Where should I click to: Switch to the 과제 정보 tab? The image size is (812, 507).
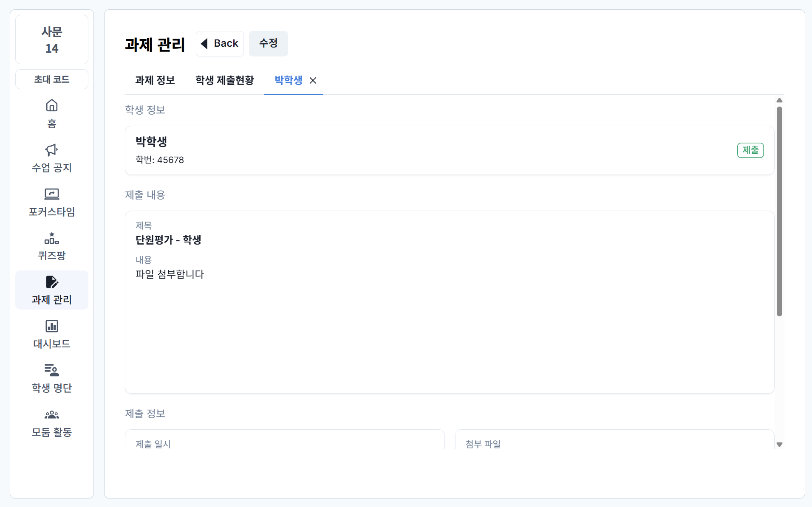(x=155, y=80)
